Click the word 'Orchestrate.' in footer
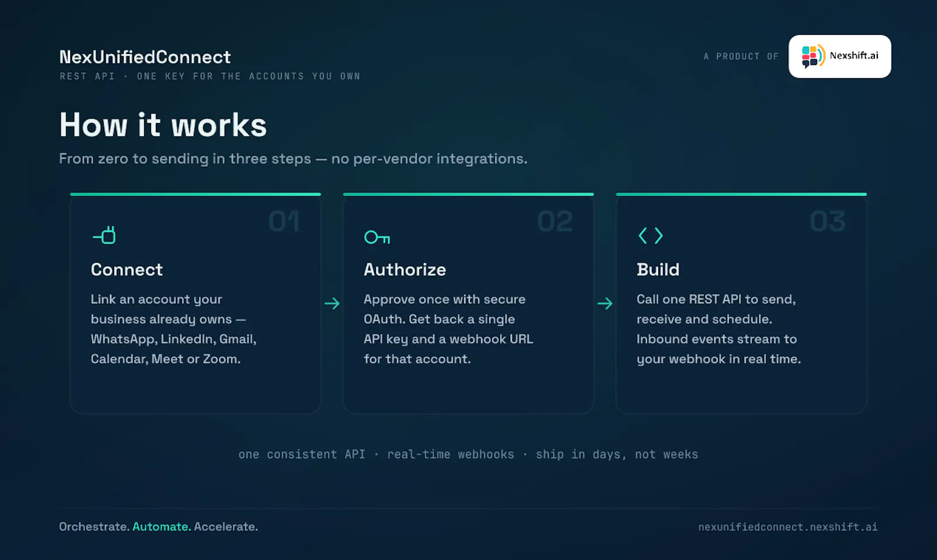This screenshot has height=560, width=937. pos(94,527)
